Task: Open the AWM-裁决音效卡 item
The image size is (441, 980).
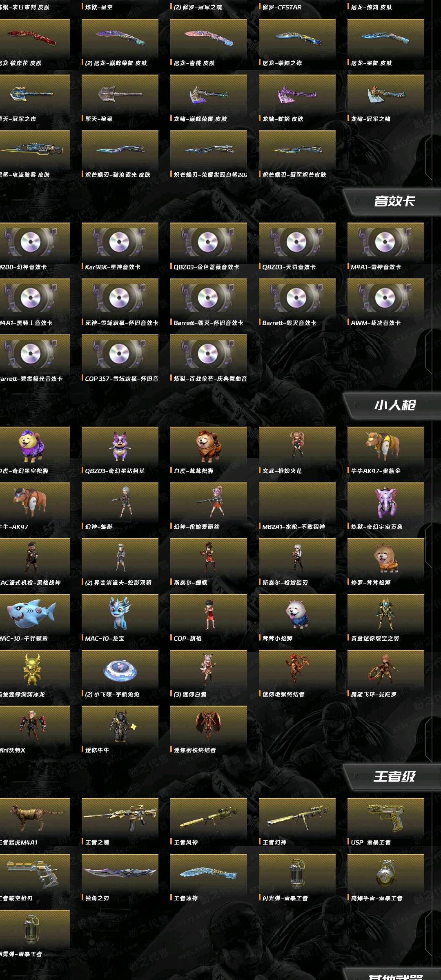Action: (x=385, y=298)
